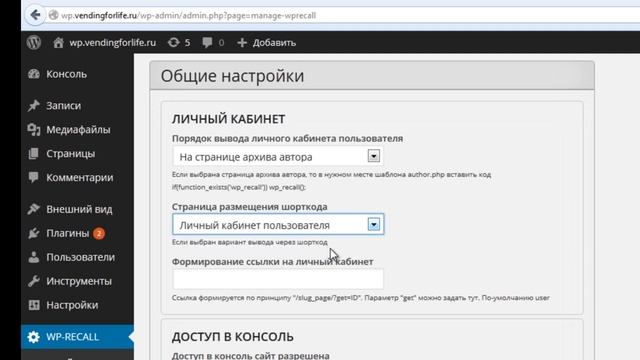Click the Медиафайлы media icon
The height and width of the screenshot is (360, 640).
[x=34, y=129]
